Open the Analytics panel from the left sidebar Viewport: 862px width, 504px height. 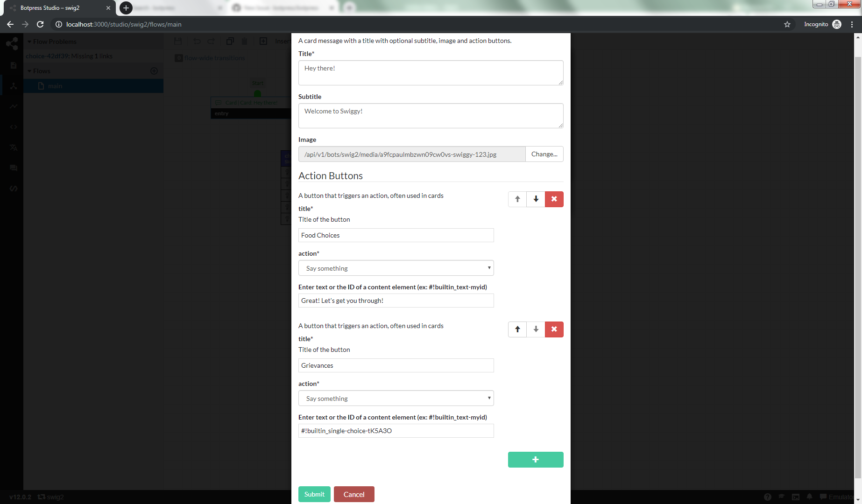tap(13, 106)
